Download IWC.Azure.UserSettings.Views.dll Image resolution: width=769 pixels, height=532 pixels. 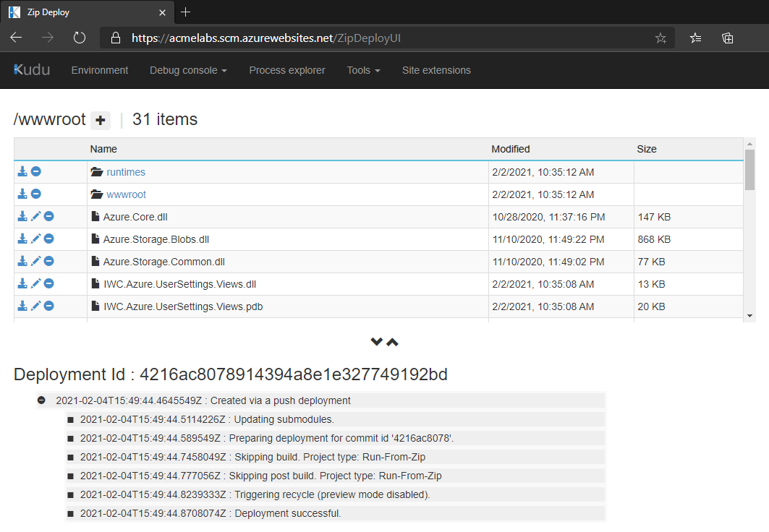(22, 283)
